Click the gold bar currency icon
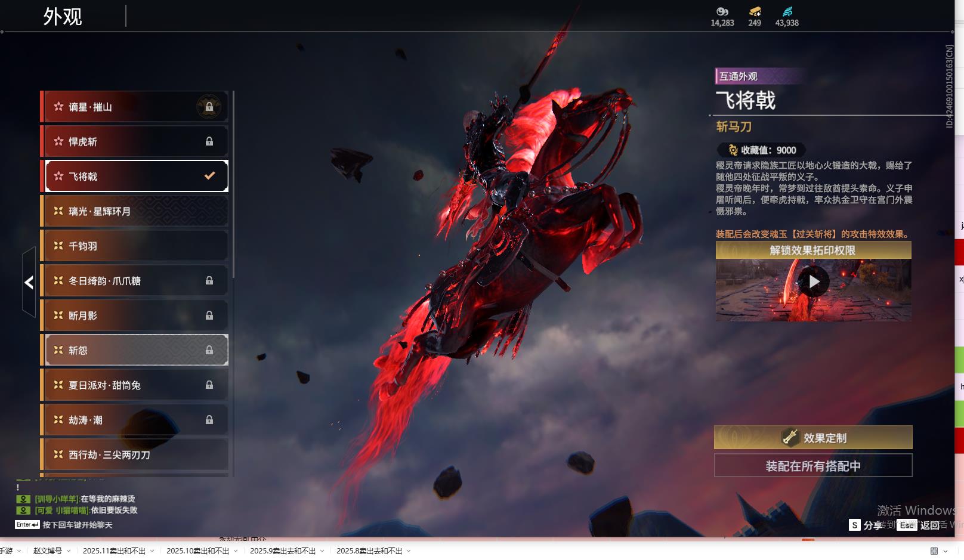The image size is (964, 560). click(755, 11)
